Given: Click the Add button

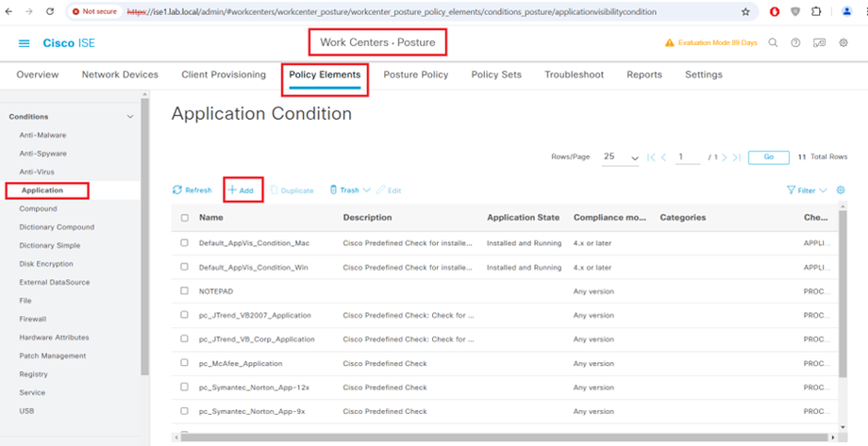Looking at the screenshot, I should (242, 190).
